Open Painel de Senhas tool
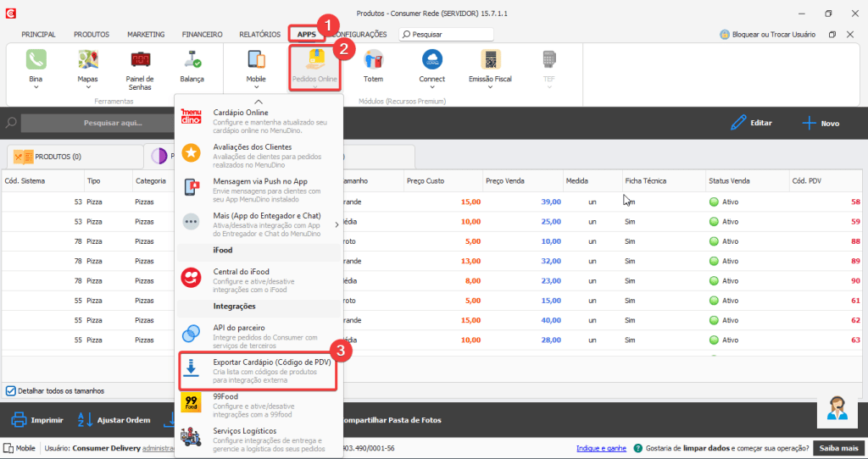868x459 pixels. tap(140, 60)
